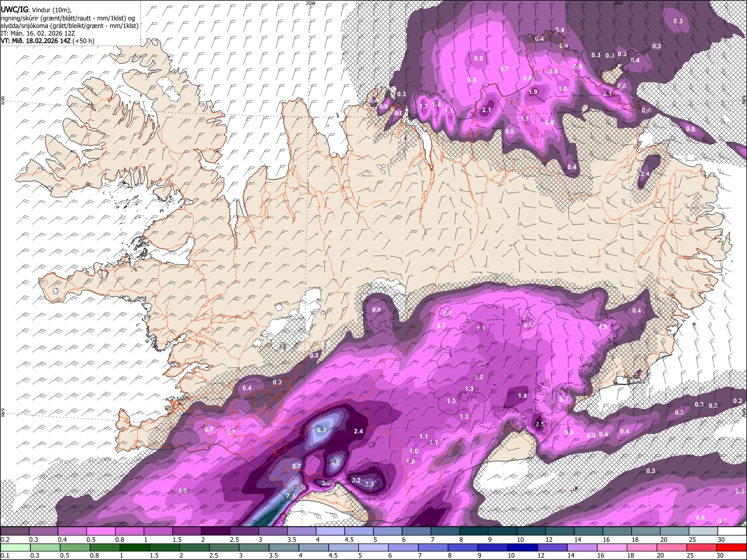
Task: Pick the bright red swatch ending the lower legend
Action: click(732, 547)
